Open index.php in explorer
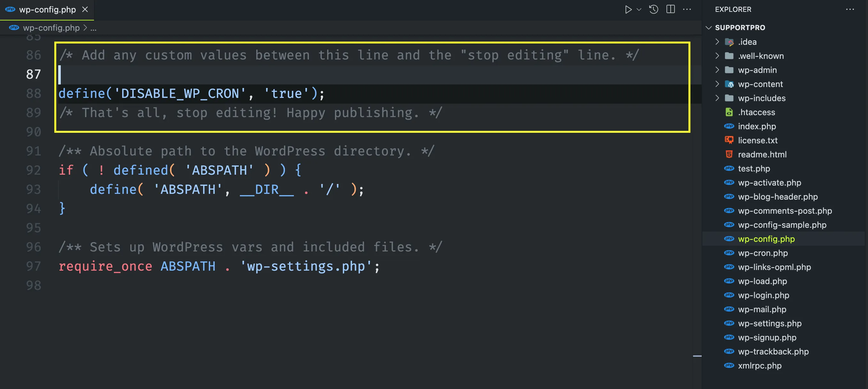This screenshot has height=389, width=868. coord(757,126)
